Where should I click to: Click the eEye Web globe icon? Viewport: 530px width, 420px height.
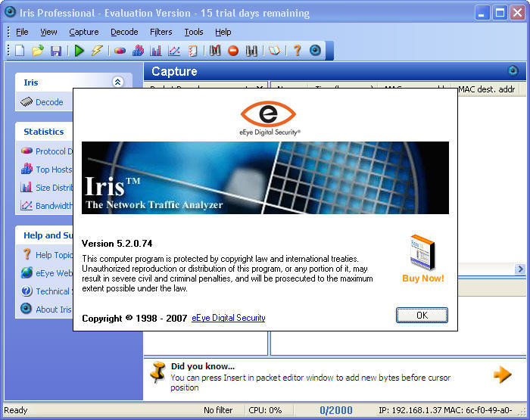click(26, 272)
